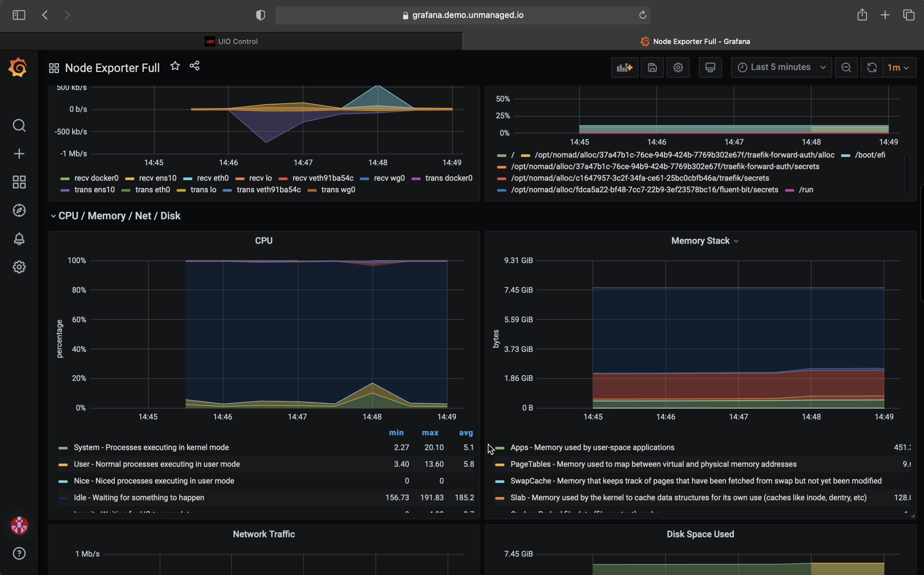Click the Slab legend color swatch
This screenshot has height=575, width=924.
(x=500, y=498)
